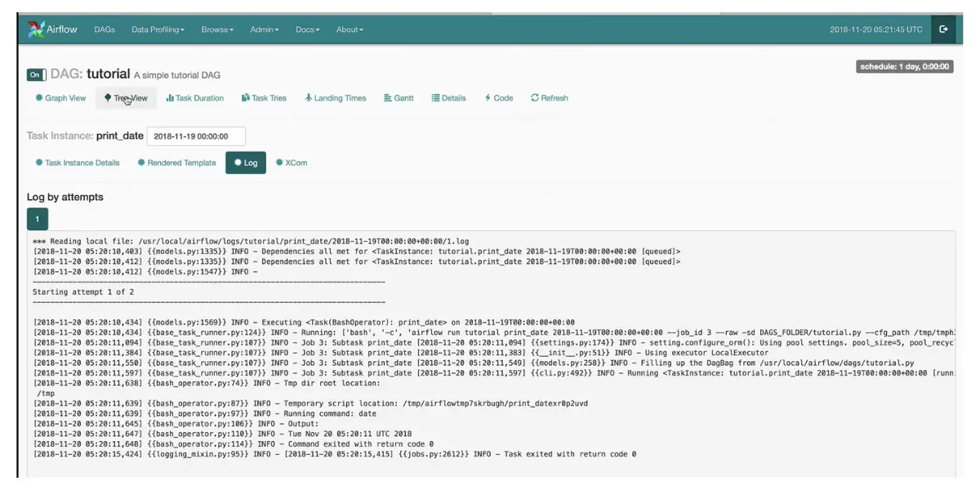Switch to Graph View
980x490 pixels.
[60, 98]
